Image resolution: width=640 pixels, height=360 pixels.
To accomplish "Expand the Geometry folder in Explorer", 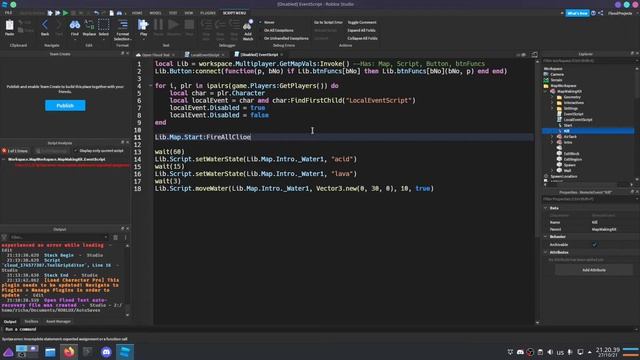I will (552, 97).
